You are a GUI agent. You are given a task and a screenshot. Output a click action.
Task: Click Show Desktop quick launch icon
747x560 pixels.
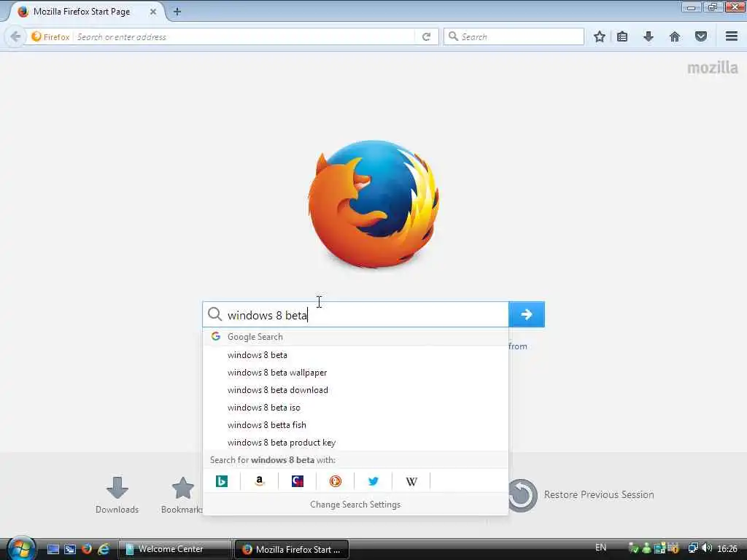(53, 549)
